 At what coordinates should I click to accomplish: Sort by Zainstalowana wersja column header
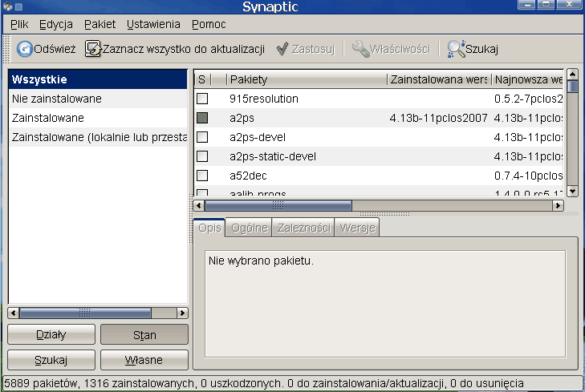(x=439, y=79)
